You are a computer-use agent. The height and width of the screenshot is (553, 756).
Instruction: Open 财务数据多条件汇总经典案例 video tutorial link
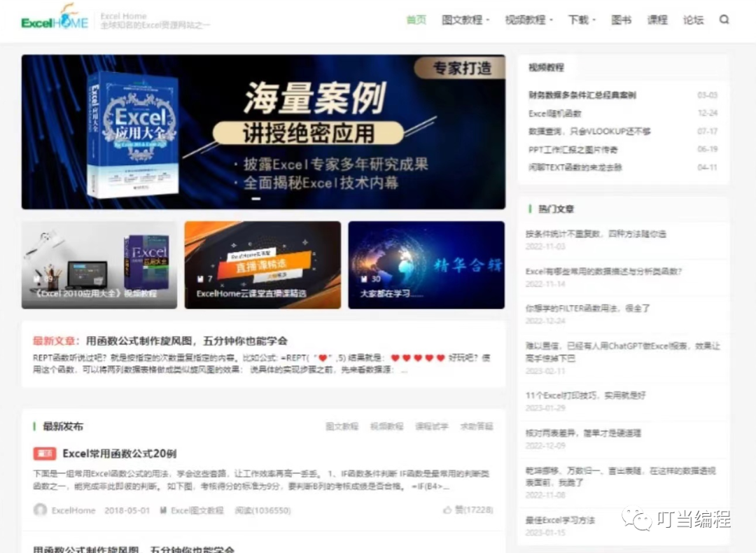[582, 95]
